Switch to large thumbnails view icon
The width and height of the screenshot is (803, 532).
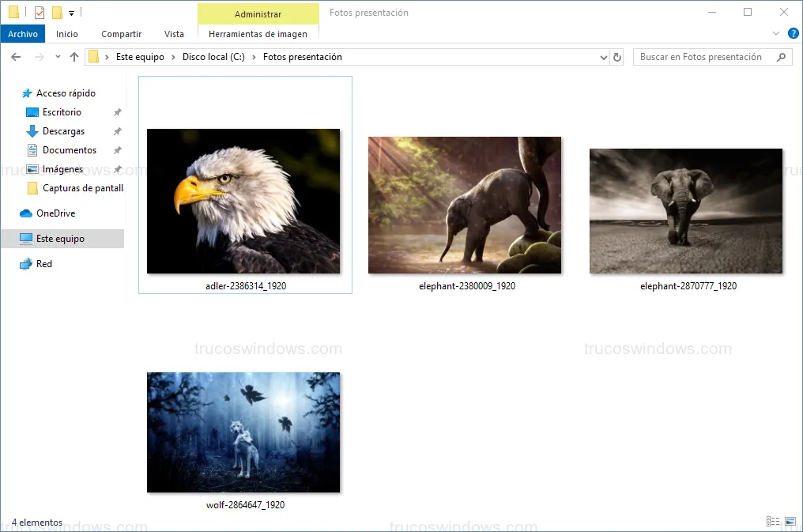click(790, 522)
